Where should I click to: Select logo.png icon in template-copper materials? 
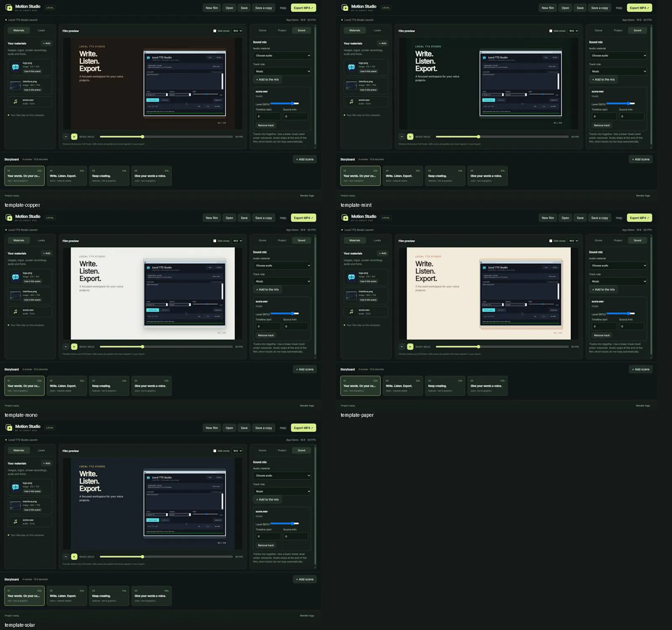pyautogui.click(x=16, y=67)
